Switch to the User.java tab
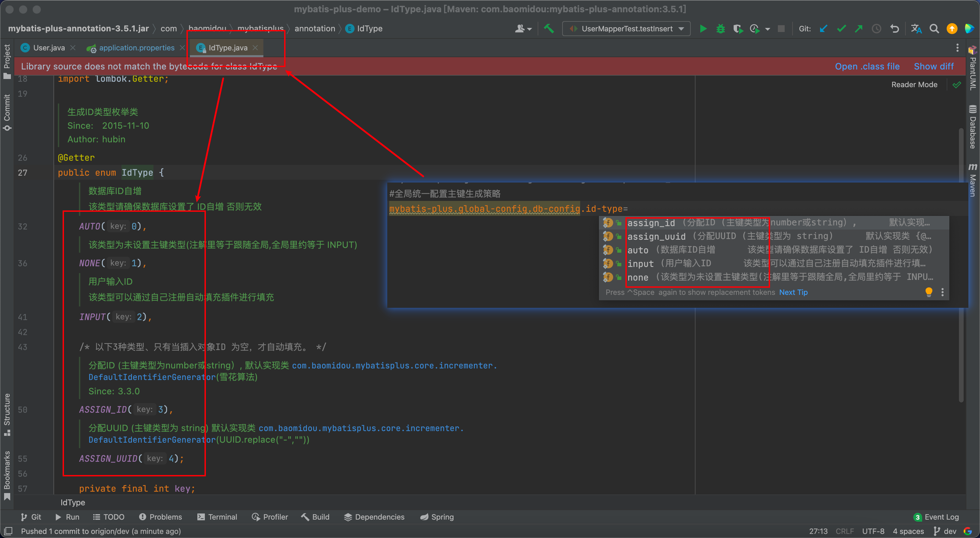This screenshot has height=538, width=980. click(x=49, y=48)
